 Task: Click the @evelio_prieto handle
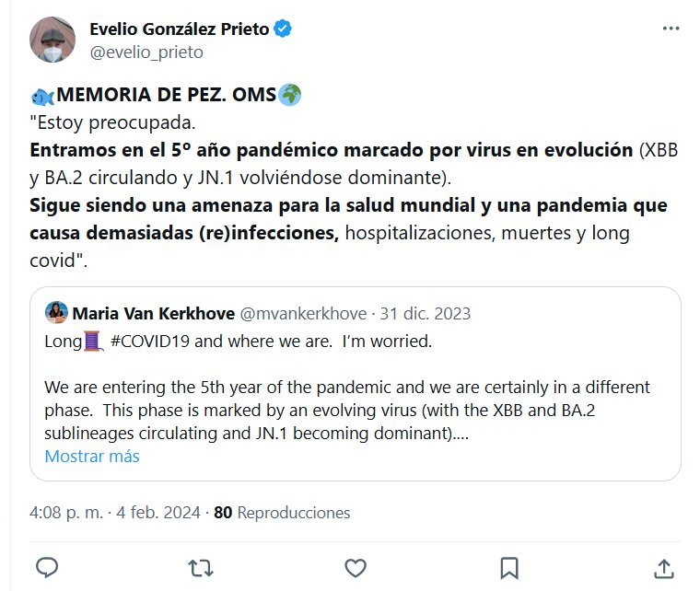pyautogui.click(x=146, y=52)
